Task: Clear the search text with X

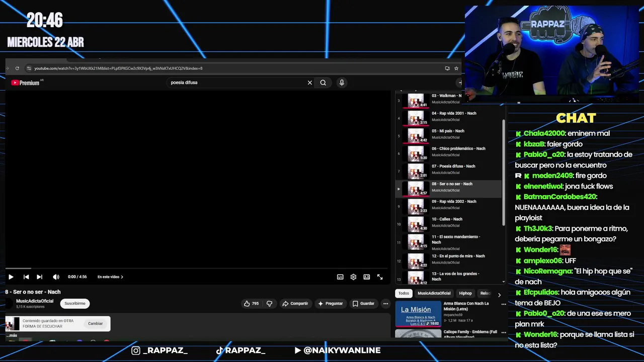Action: click(x=310, y=83)
